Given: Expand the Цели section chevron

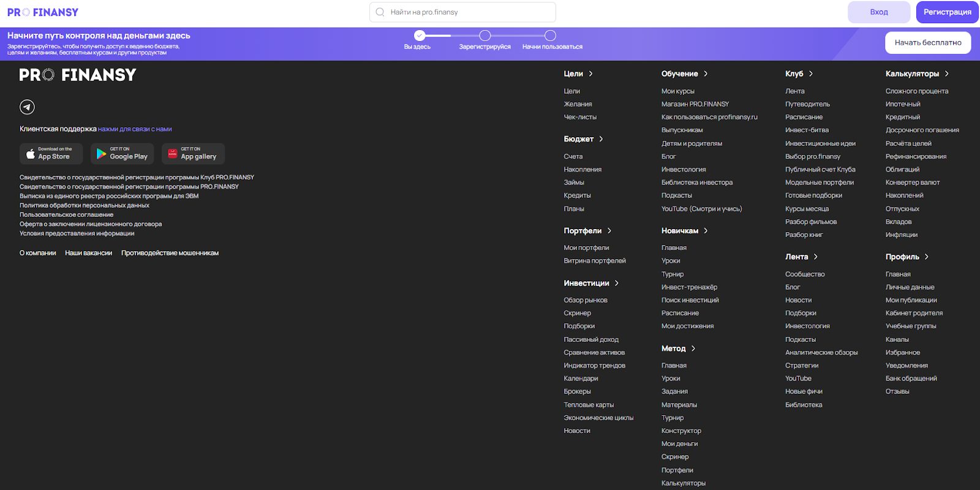Looking at the screenshot, I should [x=590, y=73].
